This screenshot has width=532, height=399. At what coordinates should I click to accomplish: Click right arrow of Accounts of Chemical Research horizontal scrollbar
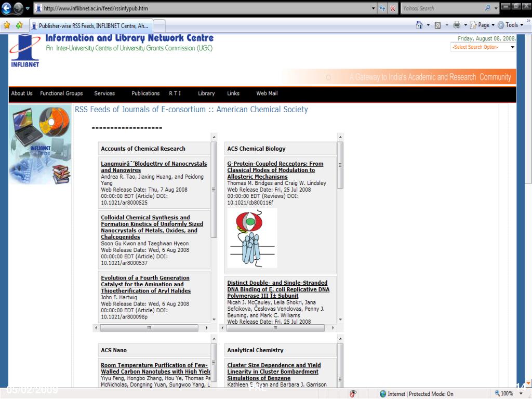tap(207, 328)
